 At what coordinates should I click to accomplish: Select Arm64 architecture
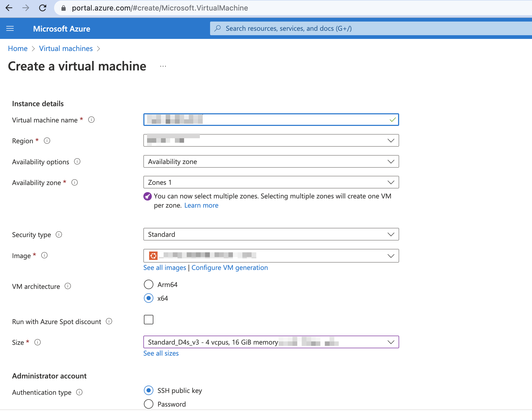(149, 284)
